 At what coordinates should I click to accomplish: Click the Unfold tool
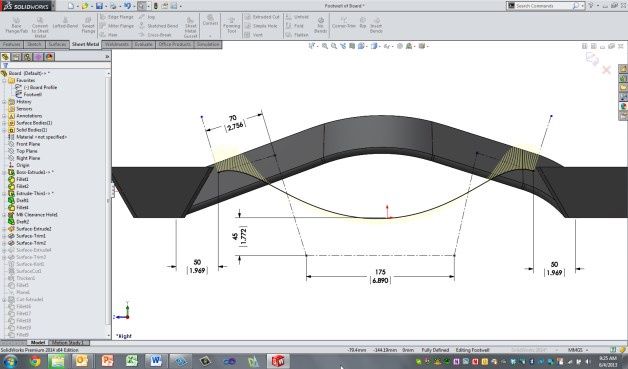point(297,17)
